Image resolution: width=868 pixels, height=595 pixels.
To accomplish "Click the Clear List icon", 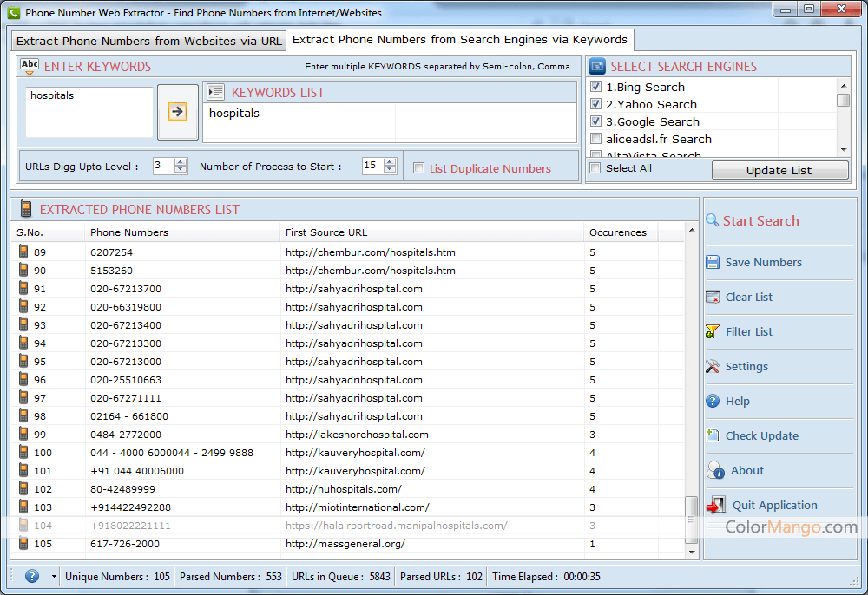I will coord(713,297).
